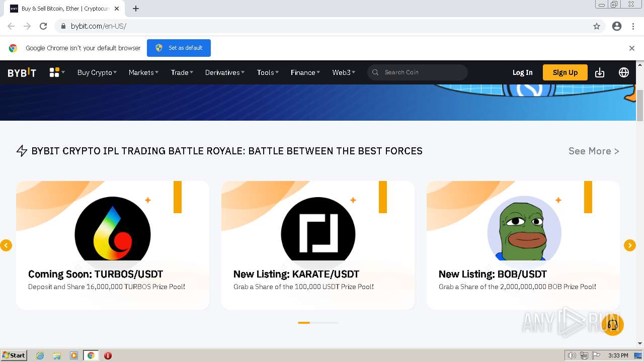Click the search magnifier icon
644x362 pixels.
click(375, 72)
